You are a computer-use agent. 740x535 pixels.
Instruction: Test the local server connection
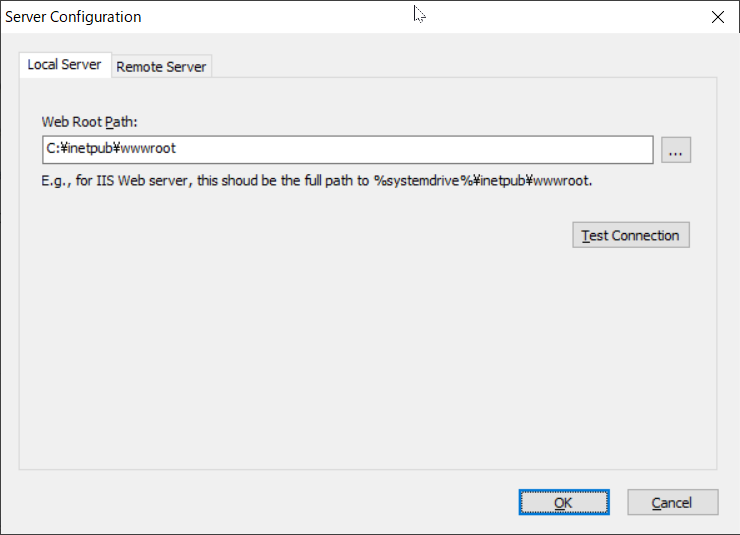pos(630,236)
